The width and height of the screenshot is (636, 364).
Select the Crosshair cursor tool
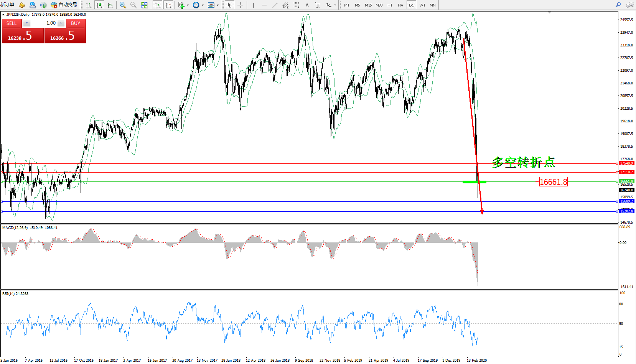[240, 5]
